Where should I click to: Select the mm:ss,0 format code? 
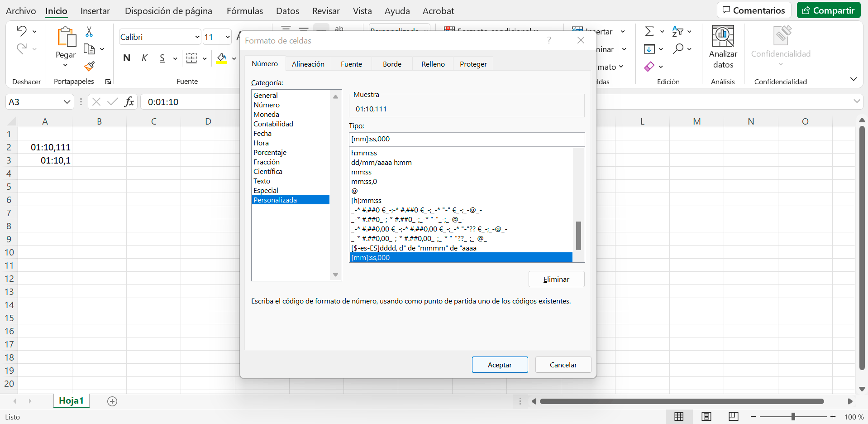click(461, 182)
